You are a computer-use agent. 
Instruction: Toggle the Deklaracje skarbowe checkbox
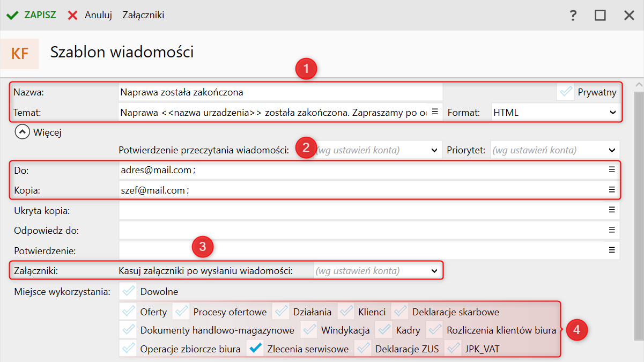tap(399, 312)
